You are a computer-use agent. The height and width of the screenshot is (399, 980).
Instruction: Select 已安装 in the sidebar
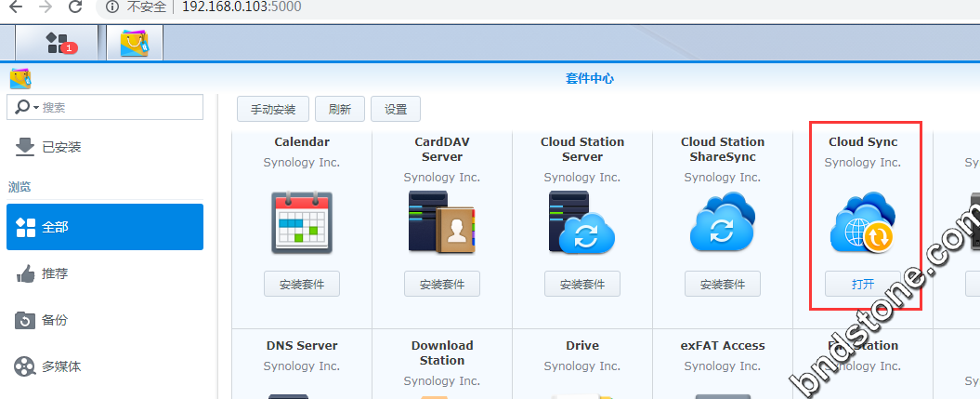click(105, 147)
